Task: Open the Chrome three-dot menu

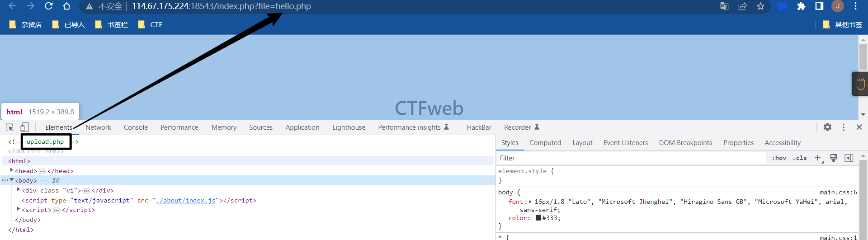Action: pos(855,6)
